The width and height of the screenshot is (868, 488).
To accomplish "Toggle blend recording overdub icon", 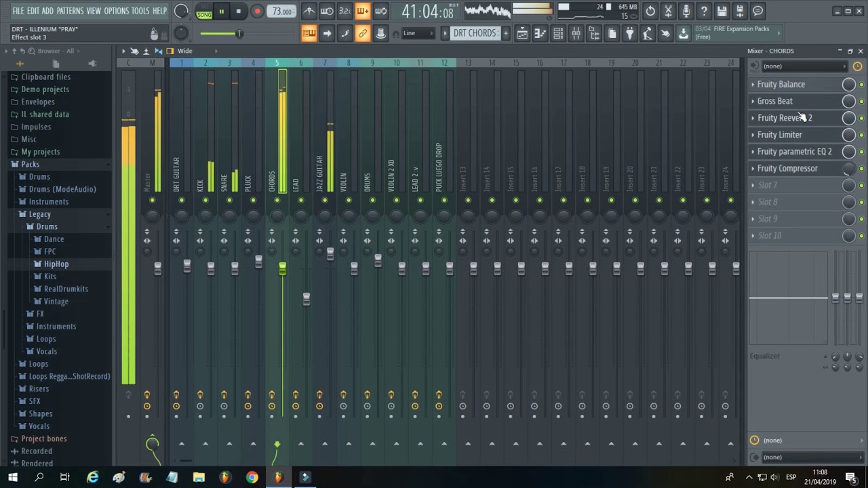I will tap(363, 11).
